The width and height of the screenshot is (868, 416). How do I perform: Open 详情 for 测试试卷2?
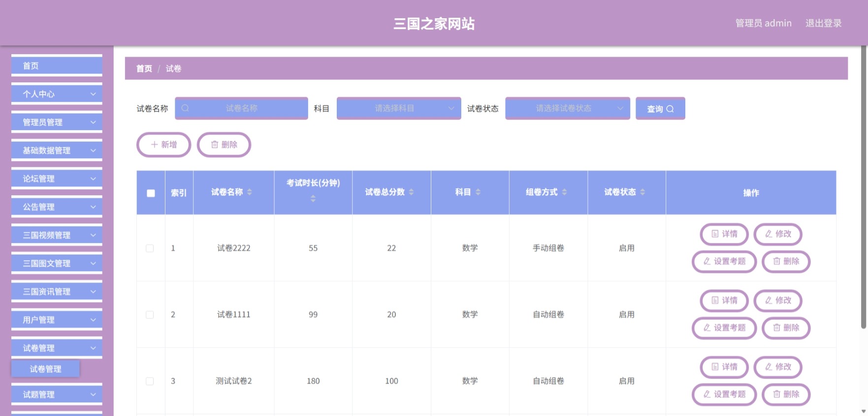point(724,367)
